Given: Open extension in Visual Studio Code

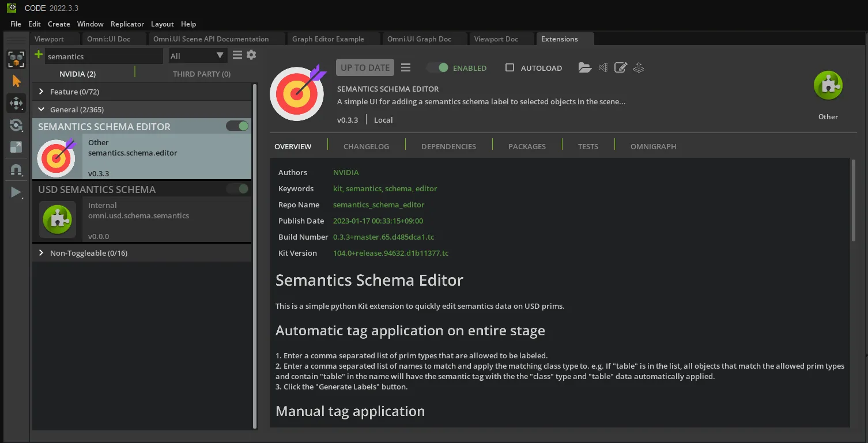Looking at the screenshot, I should (x=603, y=68).
